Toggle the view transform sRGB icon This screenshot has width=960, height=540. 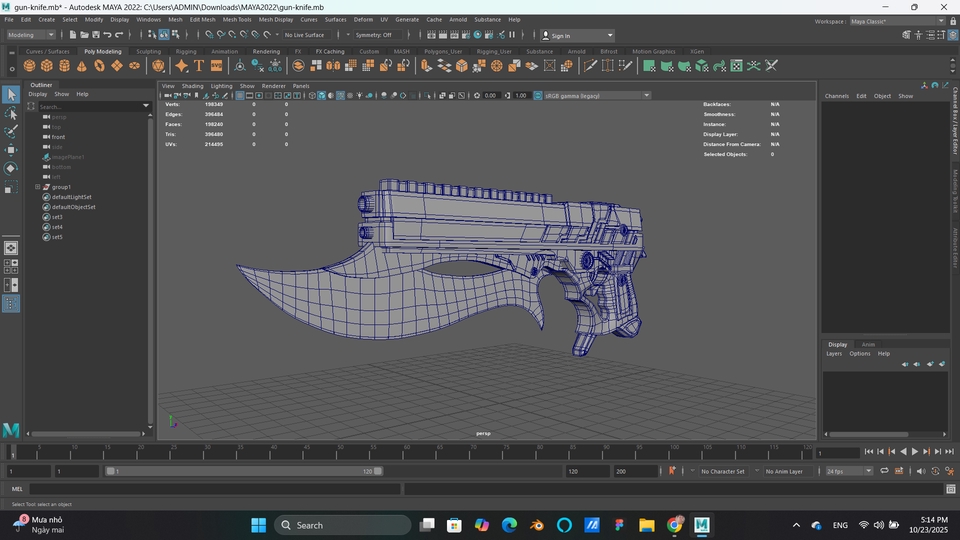click(x=538, y=96)
